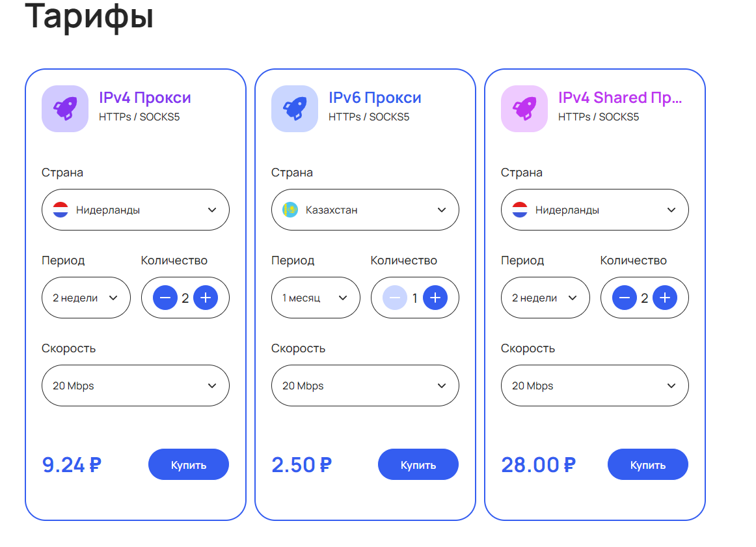Click the IPv4 Shared pink rocket icon
Image resolution: width=756 pixels, height=547 pixels.
(524, 109)
